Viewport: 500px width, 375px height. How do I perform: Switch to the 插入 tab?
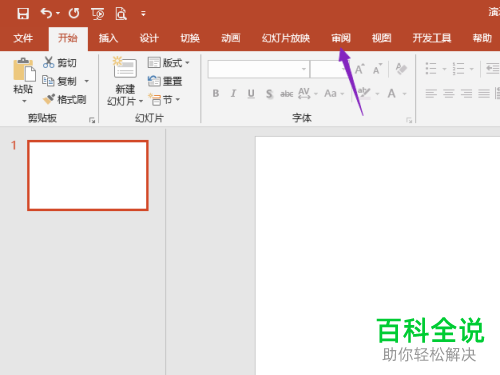pyautogui.click(x=108, y=38)
